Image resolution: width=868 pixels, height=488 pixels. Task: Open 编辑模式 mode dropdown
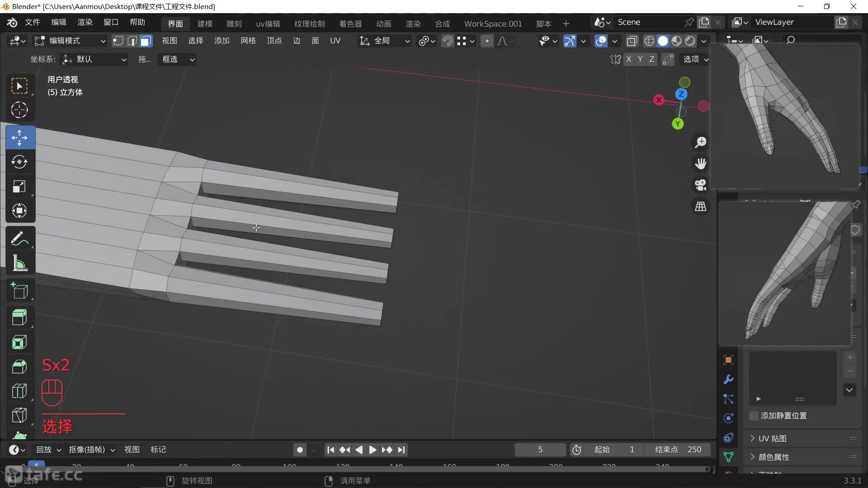pos(71,41)
